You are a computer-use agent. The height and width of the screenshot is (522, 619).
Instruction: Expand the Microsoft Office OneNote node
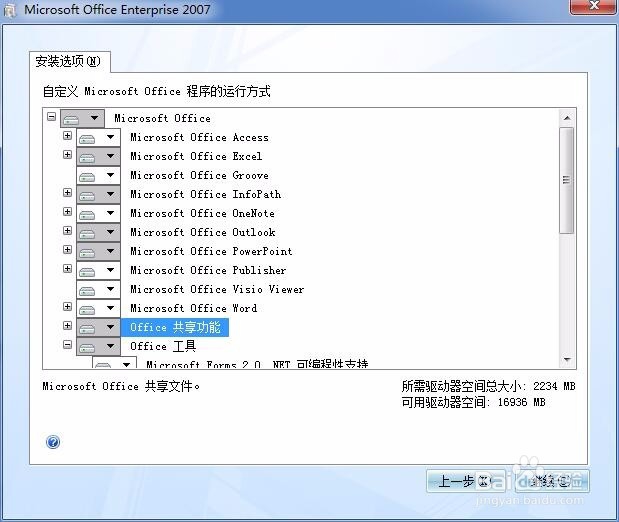(68, 212)
